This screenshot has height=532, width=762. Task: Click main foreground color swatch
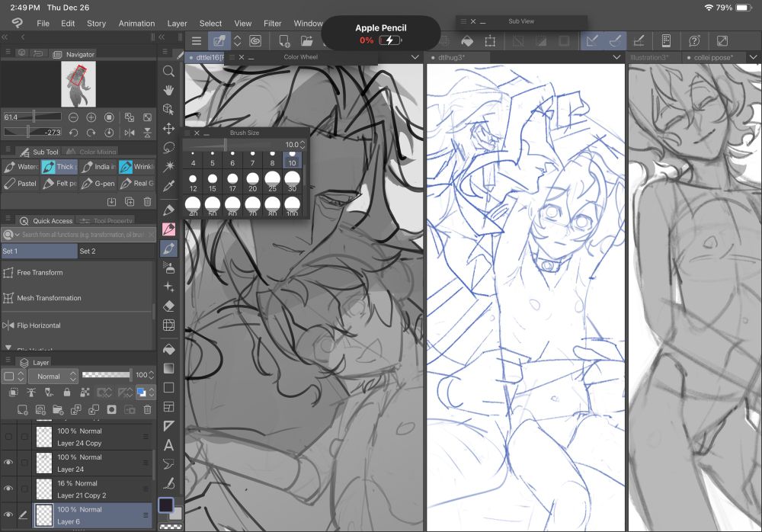click(165, 505)
